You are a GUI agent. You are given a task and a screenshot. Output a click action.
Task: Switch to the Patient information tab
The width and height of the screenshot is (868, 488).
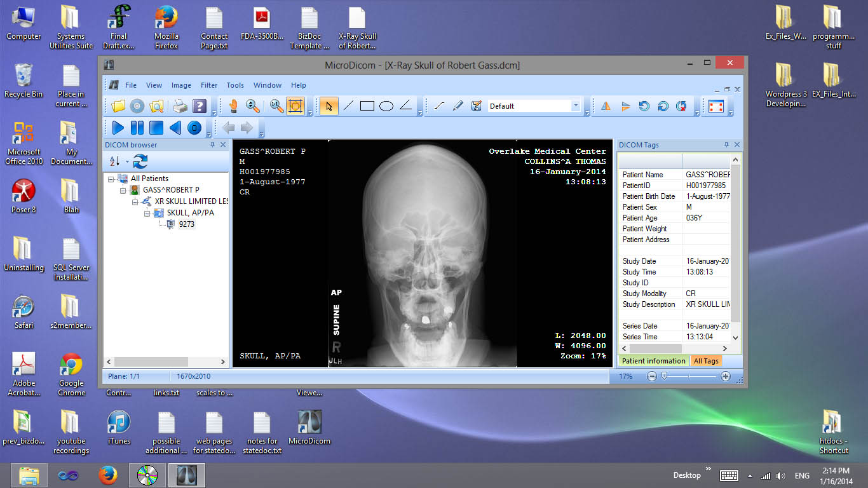pyautogui.click(x=654, y=361)
